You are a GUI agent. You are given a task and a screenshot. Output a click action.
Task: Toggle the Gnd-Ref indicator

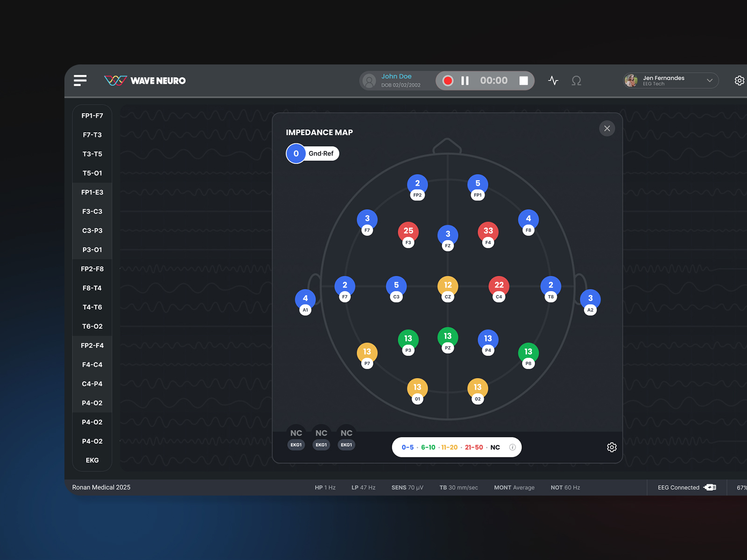tap(312, 154)
